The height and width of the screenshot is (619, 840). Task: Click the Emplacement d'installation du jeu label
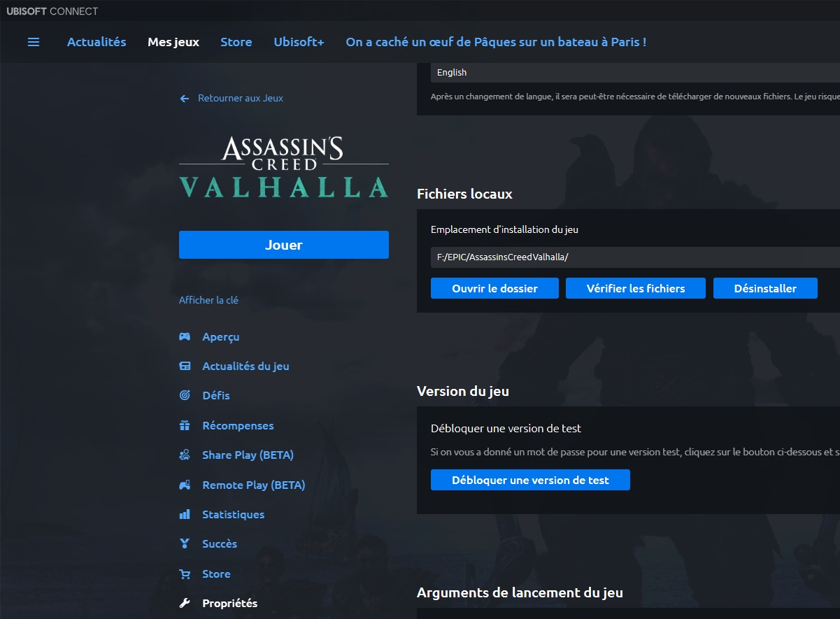504,229
